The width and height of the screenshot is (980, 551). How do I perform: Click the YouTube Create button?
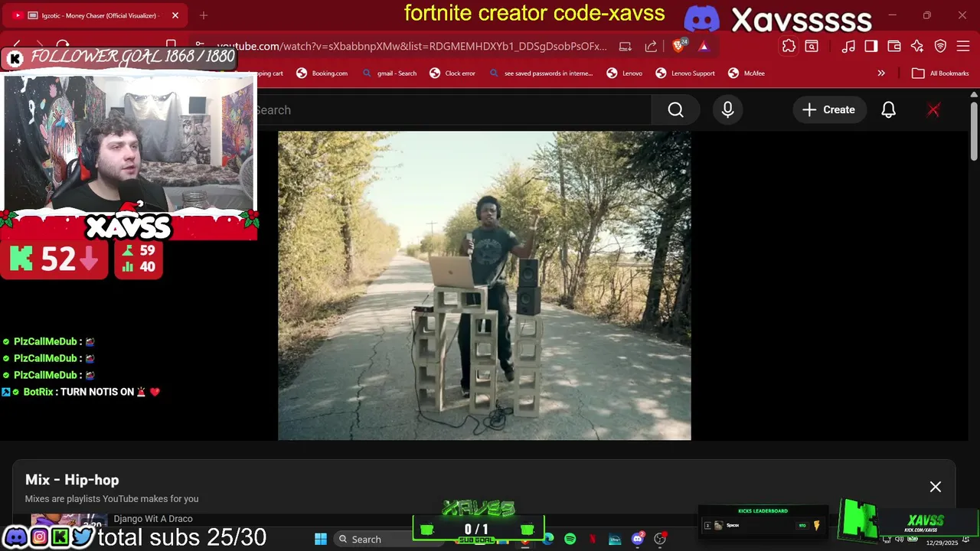pyautogui.click(x=829, y=110)
